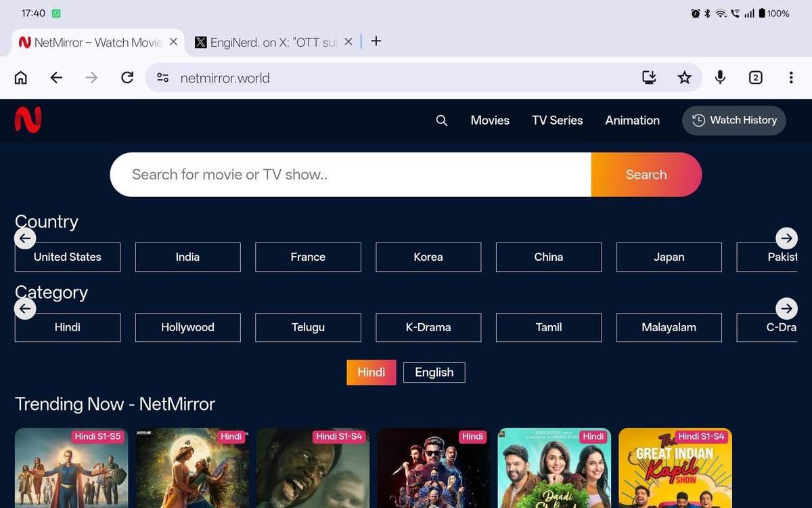Image resolution: width=812 pixels, height=508 pixels.
Task: Open a new browser tab
Action: coord(376,41)
